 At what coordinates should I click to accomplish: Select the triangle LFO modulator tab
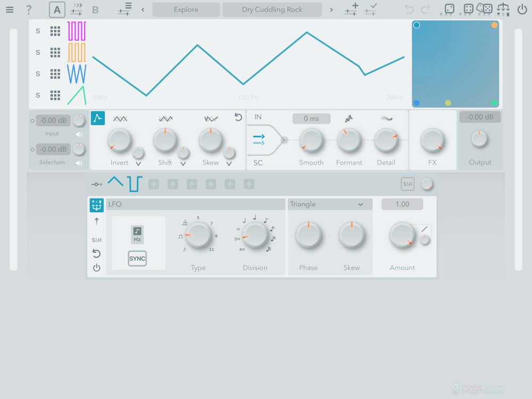(x=115, y=182)
